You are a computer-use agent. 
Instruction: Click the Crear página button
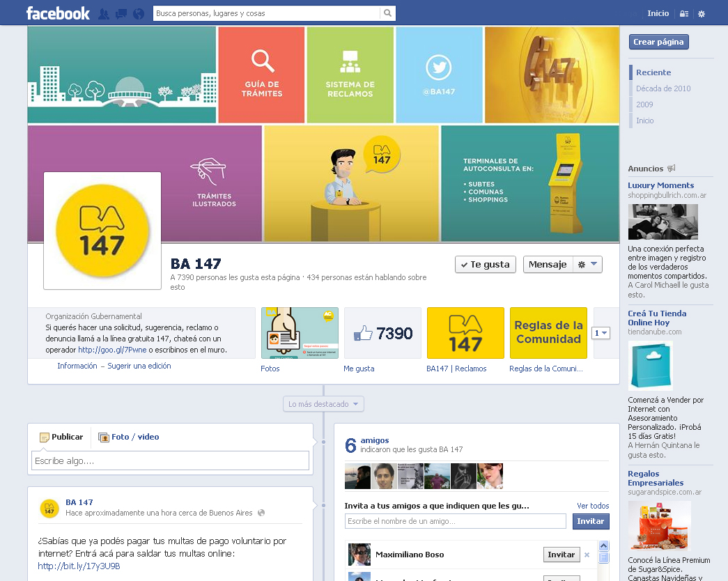coord(659,42)
